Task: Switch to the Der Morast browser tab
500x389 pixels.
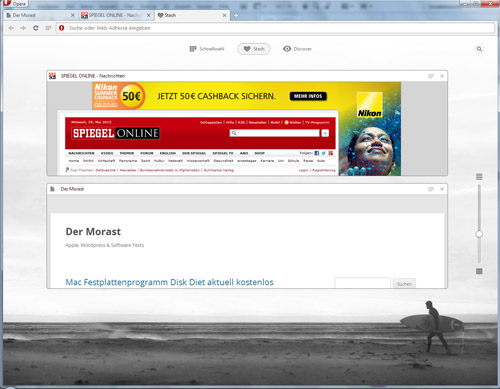Action: pyautogui.click(x=40, y=15)
